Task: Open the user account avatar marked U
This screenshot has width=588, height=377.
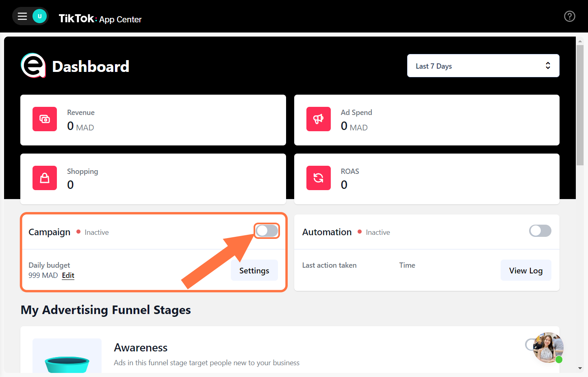Action: 39,16
